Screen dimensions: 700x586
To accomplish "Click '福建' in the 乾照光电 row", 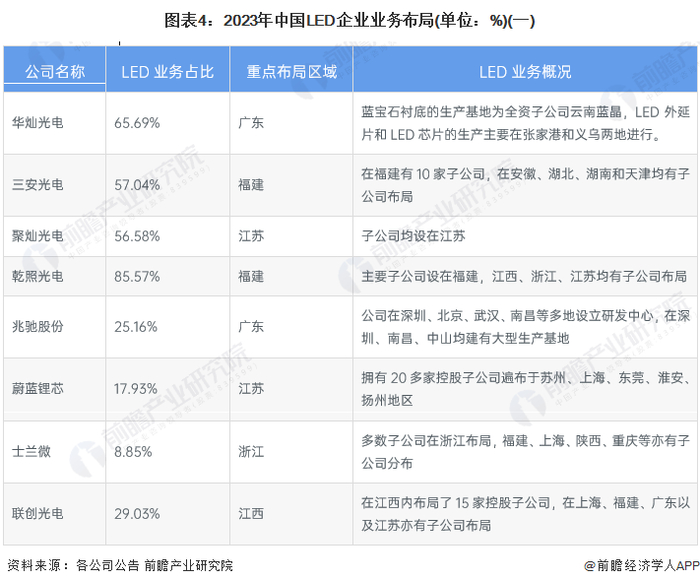I will tap(251, 276).
